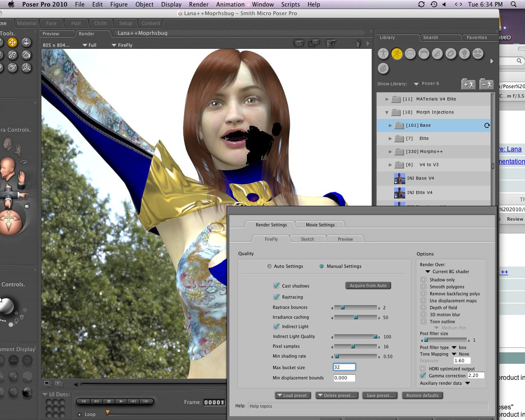Expand the Morphs++ library folder
525x420 pixels.
pos(390,152)
